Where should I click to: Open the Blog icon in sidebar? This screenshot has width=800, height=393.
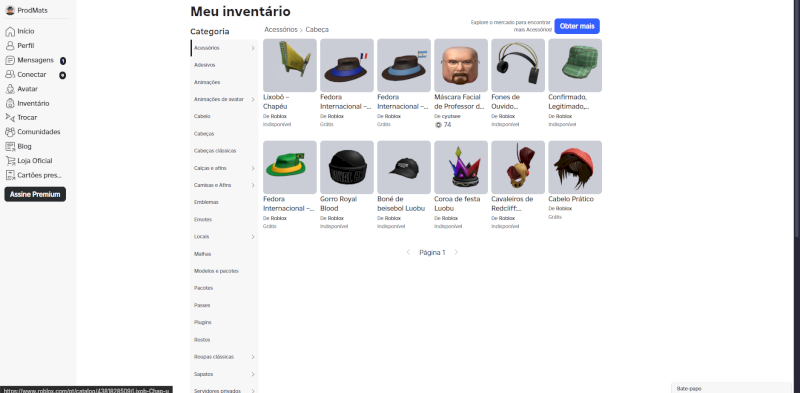(x=10, y=146)
